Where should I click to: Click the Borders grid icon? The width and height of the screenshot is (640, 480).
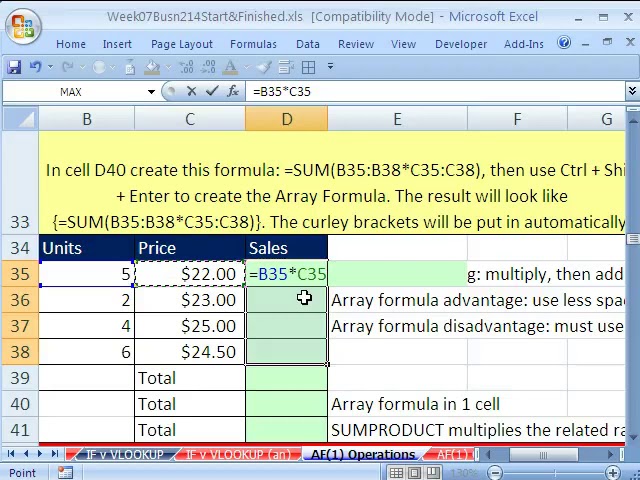[309, 67]
